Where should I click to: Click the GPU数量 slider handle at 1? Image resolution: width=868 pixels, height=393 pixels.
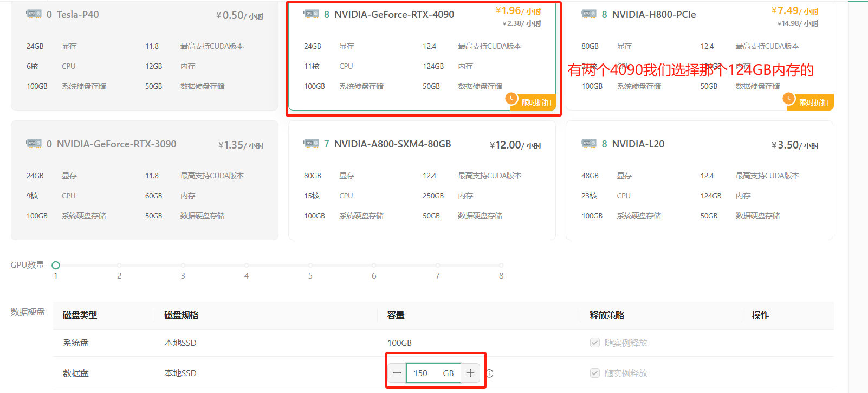[56, 265]
